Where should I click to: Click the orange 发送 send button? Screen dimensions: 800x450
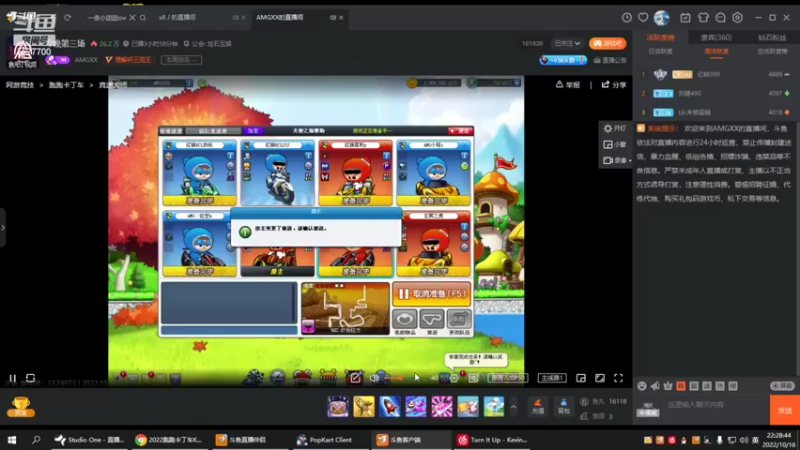click(785, 410)
